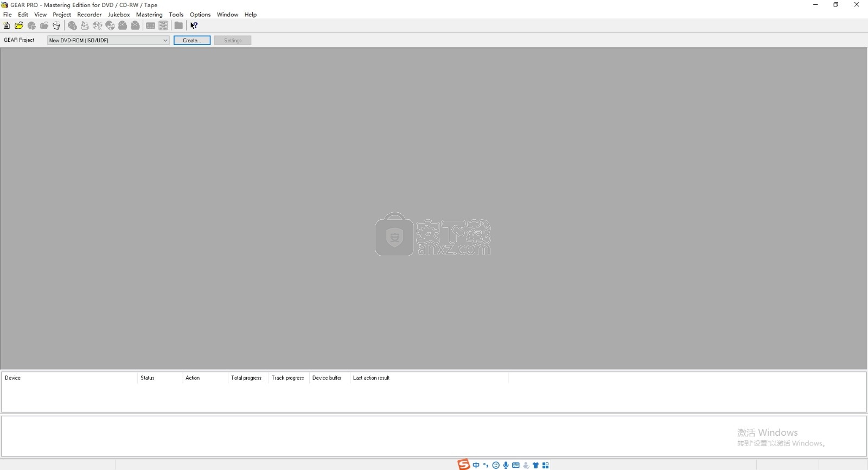Open the skin shirt icon in IME bar
The width and height of the screenshot is (868, 470).
tap(535, 465)
